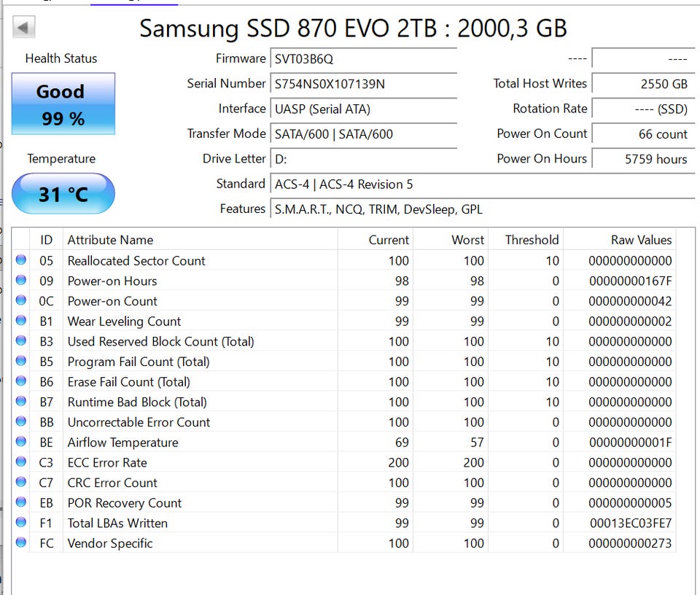Select the Program Fail Count (Total) row

click(343, 361)
